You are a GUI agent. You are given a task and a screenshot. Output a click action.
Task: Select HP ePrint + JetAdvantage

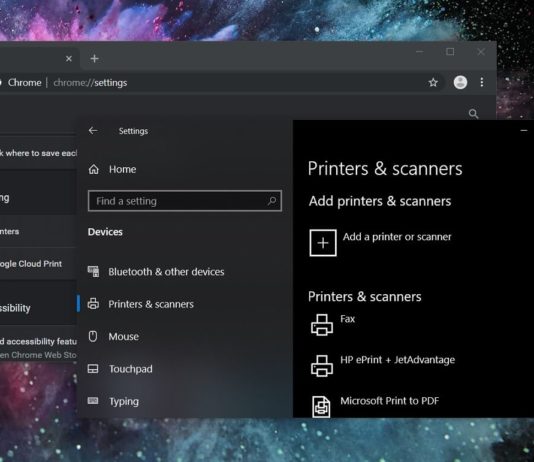397,360
